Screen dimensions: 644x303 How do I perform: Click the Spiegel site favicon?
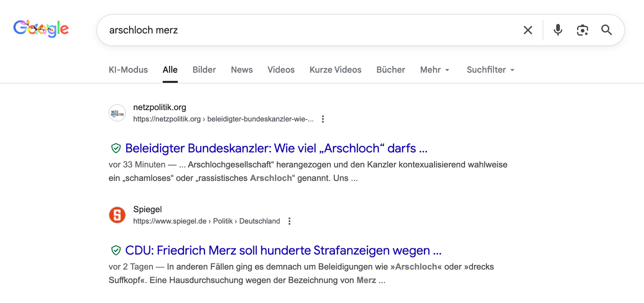(x=117, y=215)
